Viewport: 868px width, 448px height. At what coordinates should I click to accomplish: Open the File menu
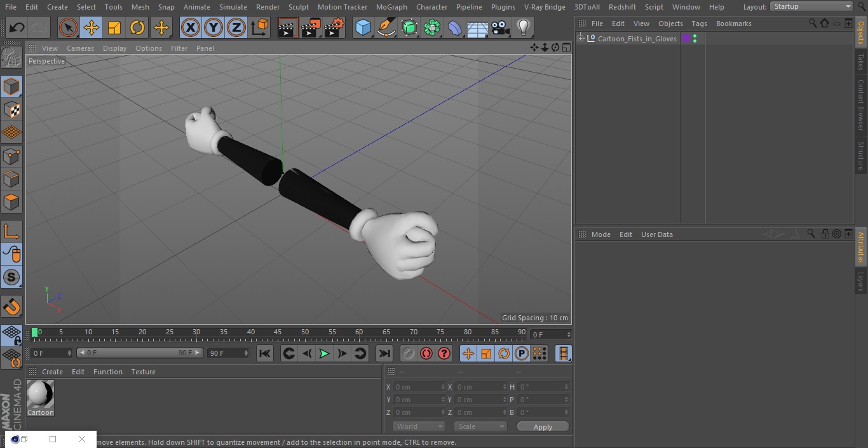pos(10,7)
